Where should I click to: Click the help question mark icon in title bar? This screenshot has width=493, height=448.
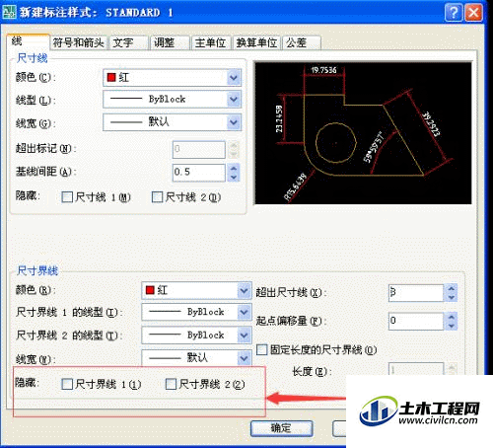(453, 13)
